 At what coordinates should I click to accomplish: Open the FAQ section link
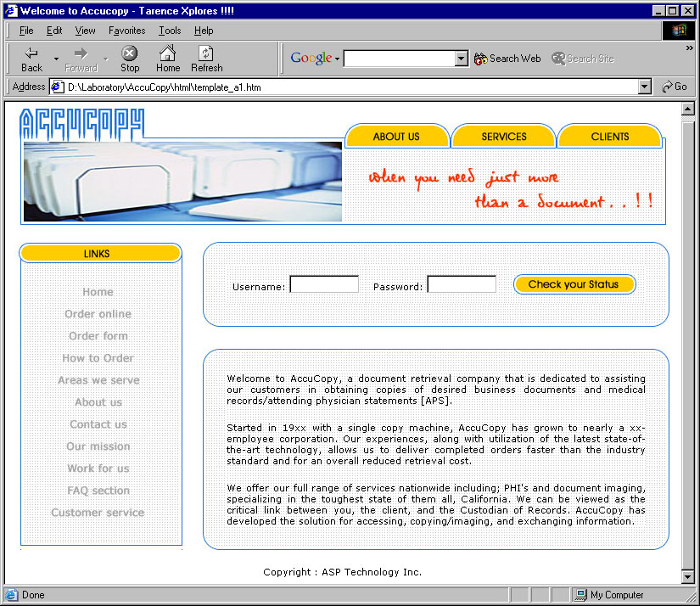pos(98,491)
